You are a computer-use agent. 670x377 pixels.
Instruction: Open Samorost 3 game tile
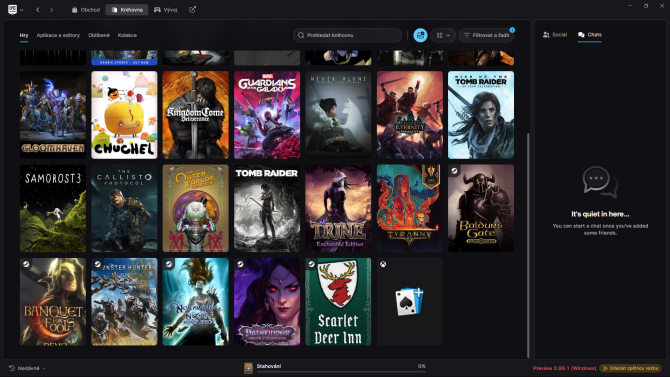pos(53,208)
